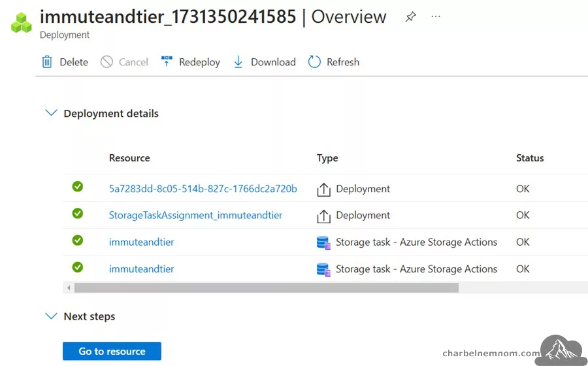Click upload icon in StorageTaskAssignment row
Viewport: 588px width, 366px height.
click(x=323, y=216)
